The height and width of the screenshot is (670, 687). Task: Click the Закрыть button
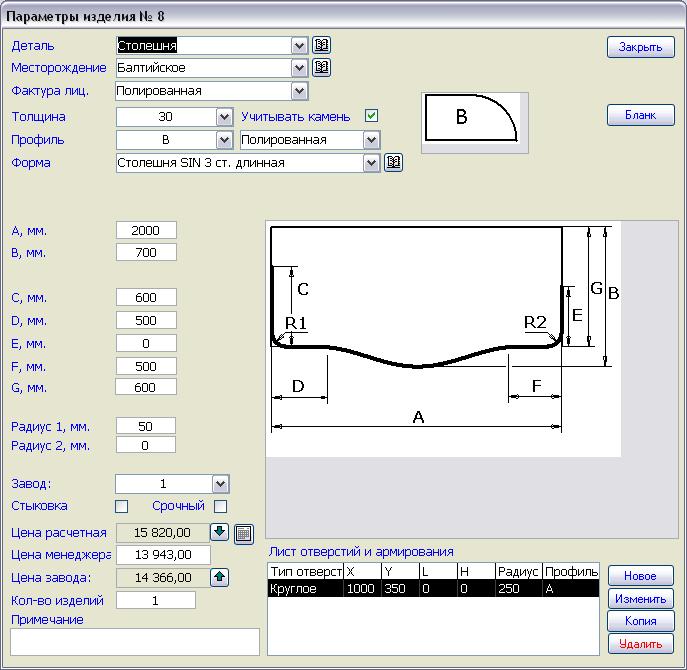click(641, 47)
